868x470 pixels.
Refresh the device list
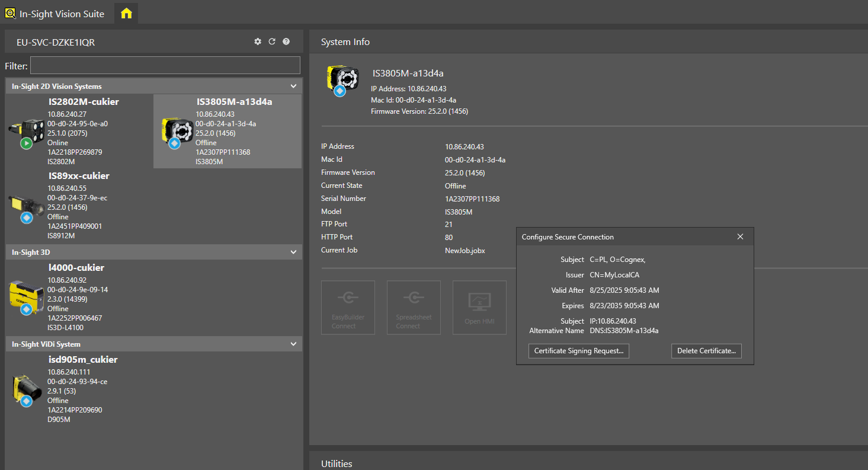click(272, 41)
